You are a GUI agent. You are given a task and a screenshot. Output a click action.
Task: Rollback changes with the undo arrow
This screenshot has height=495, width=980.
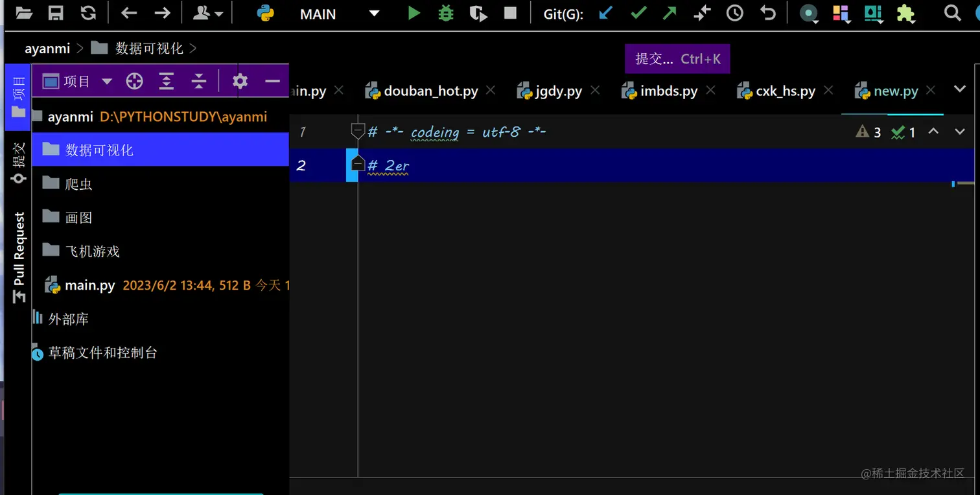(x=768, y=13)
